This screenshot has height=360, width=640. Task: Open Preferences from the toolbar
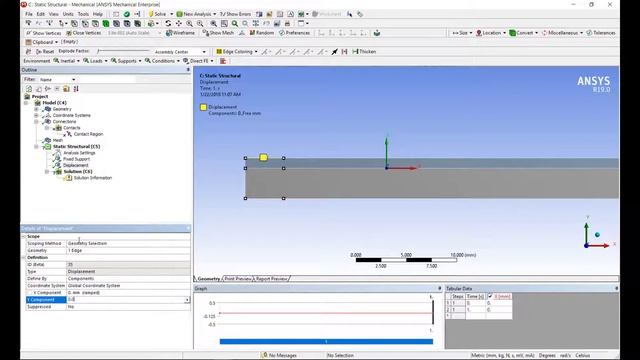tap(295, 33)
